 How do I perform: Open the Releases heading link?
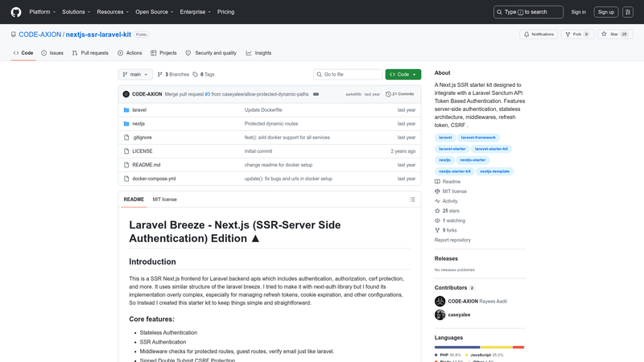click(x=446, y=258)
